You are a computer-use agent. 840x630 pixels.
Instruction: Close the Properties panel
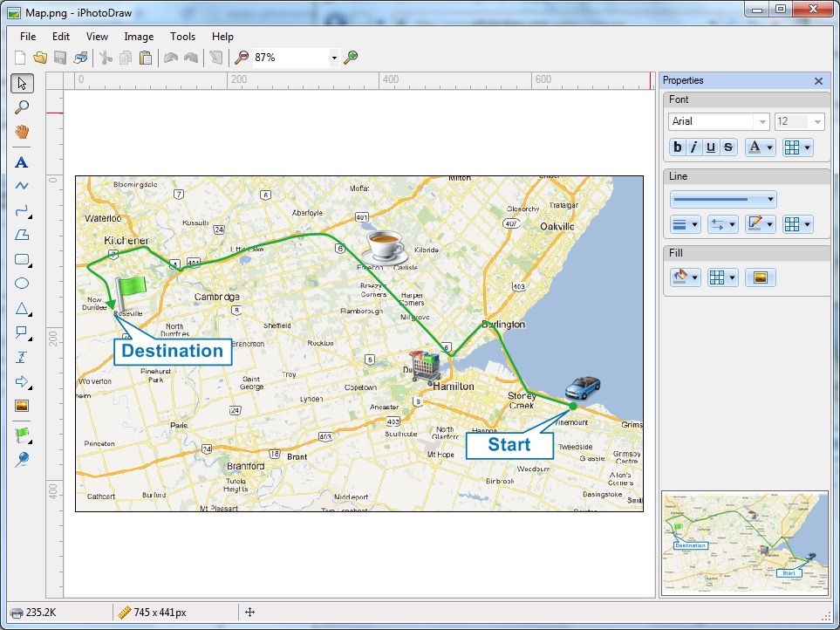818,81
